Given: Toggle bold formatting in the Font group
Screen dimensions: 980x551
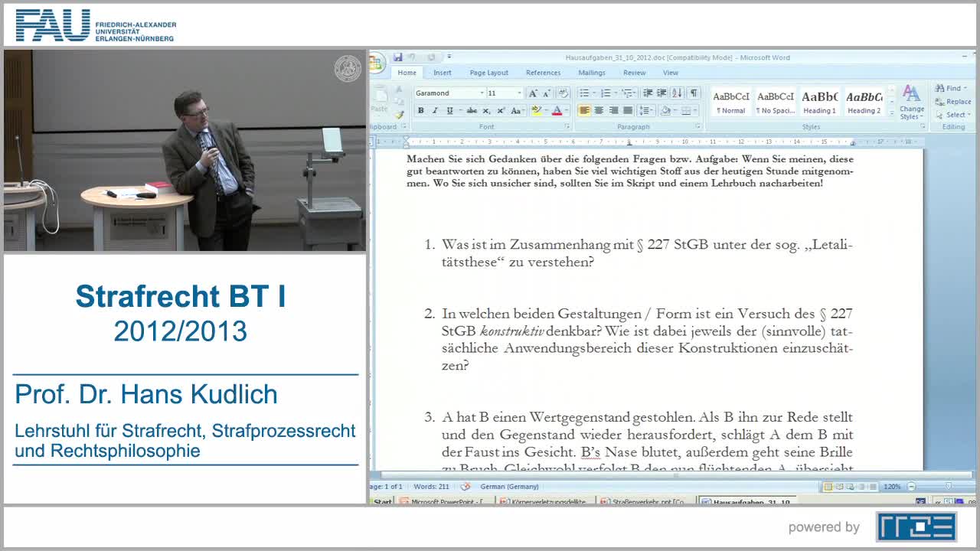Looking at the screenshot, I should coord(420,111).
